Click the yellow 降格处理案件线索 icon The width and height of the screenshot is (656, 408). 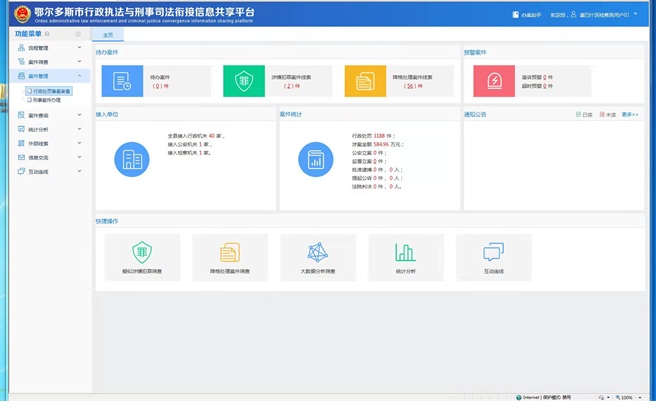364,82
